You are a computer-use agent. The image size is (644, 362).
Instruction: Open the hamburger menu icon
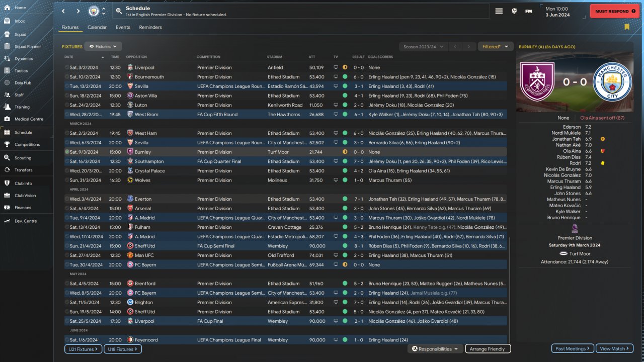pyautogui.click(x=499, y=11)
